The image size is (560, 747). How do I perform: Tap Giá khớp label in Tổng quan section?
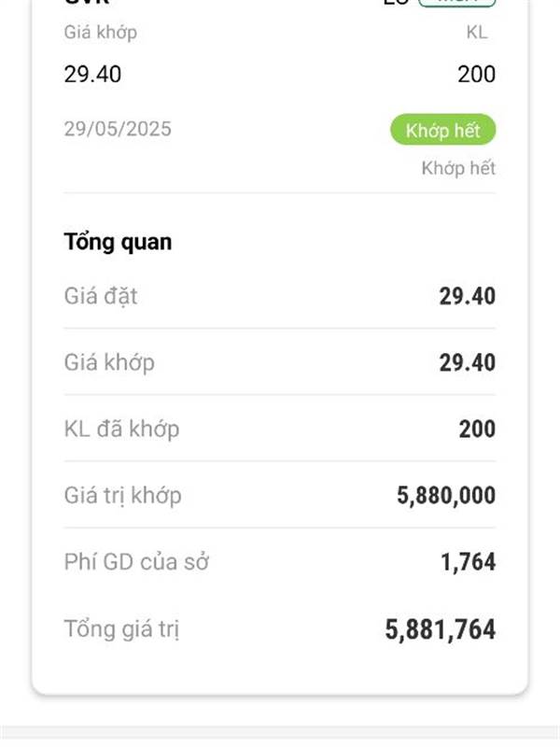(x=109, y=362)
